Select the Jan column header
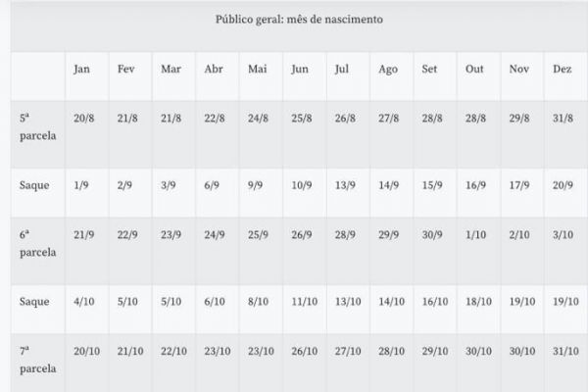Viewport: 588px width, 392px height. [x=81, y=69]
